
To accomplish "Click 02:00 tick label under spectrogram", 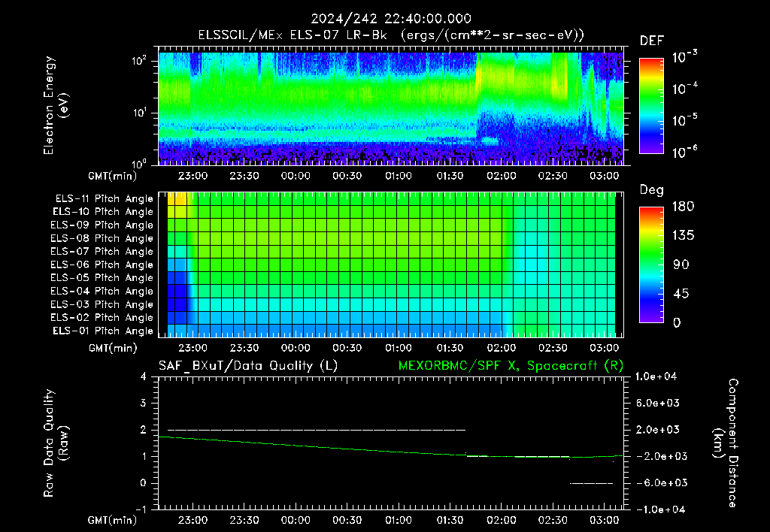I will [x=502, y=176].
